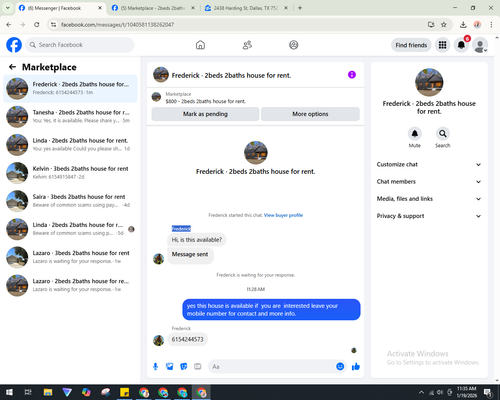Attach a file with the photo icon

pos(170,367)
